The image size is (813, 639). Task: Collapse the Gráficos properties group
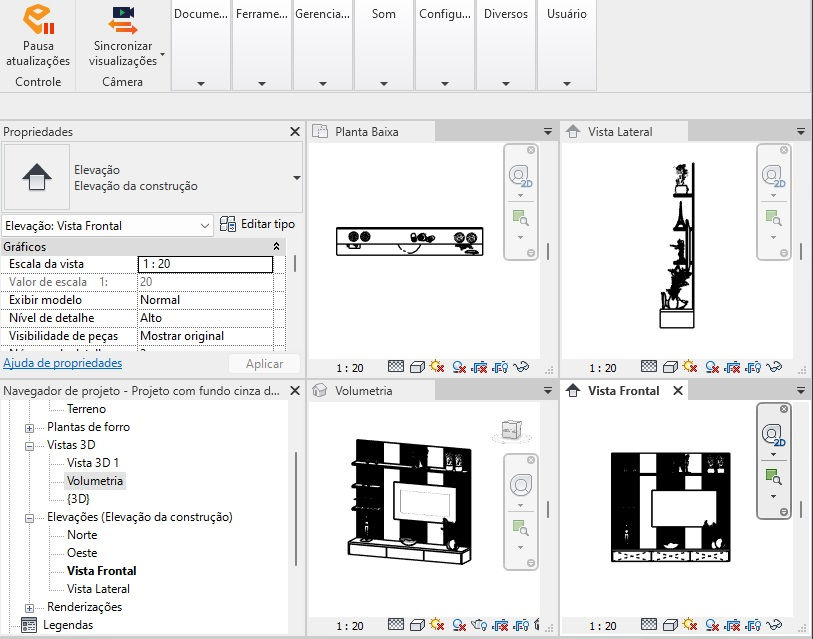(x=276, y=246)
